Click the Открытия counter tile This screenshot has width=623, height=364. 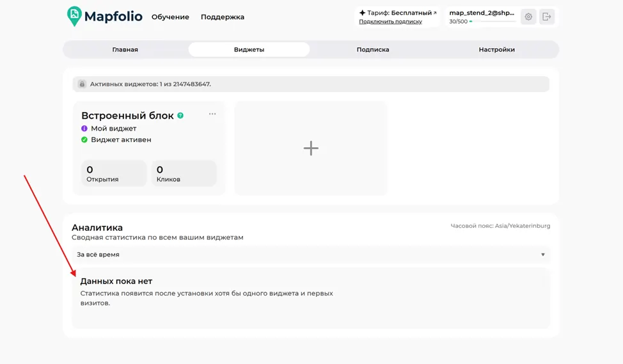[x=114, y=173]
